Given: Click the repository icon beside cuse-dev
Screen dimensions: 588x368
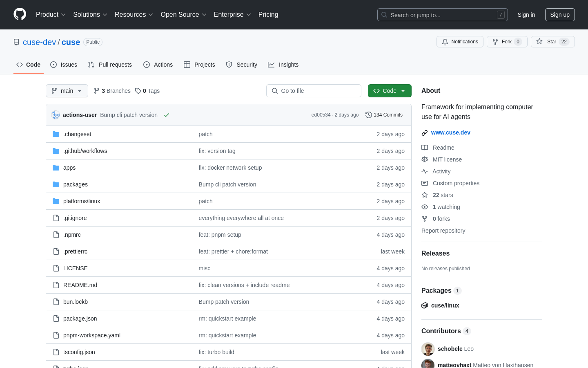Looking at the screenshot, I should [16, 42].
